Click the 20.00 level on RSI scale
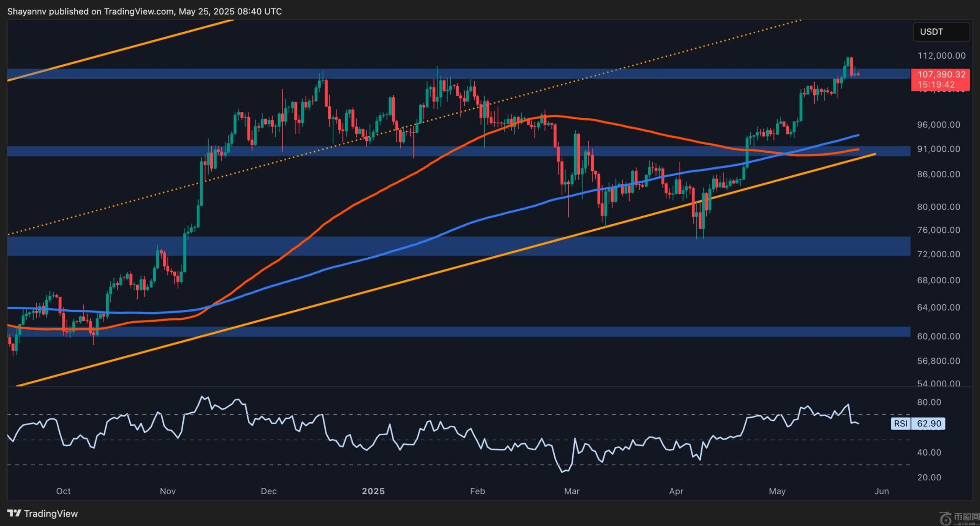This screenshot has height=526, width=980. (929, 477)
